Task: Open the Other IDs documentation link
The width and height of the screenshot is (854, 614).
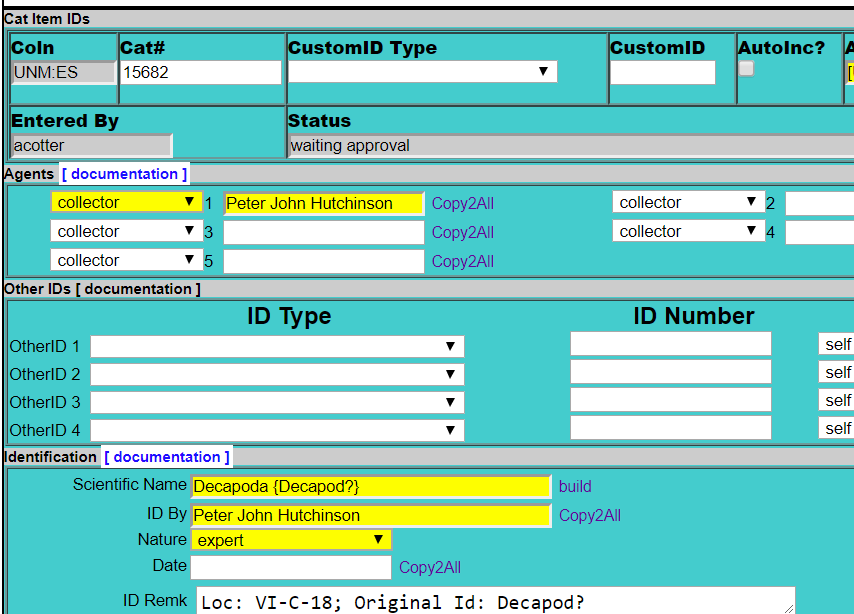Action: tap(138, 289)
